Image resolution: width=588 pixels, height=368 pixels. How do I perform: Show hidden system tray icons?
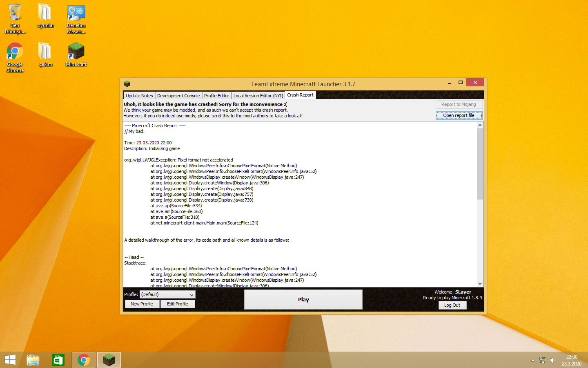coord(532,360)
